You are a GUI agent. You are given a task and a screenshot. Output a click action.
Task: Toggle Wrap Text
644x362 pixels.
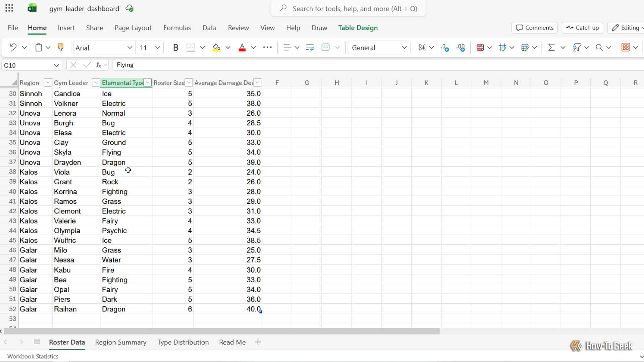(310, 48)
